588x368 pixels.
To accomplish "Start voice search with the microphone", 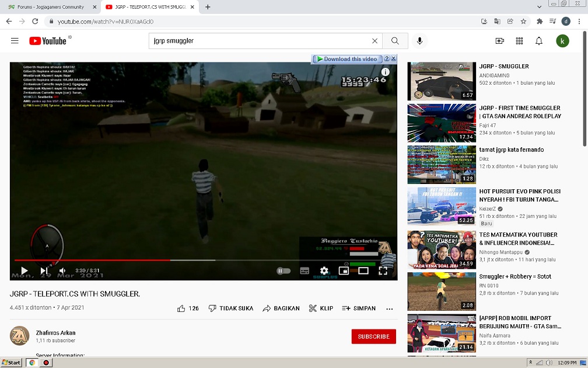I will tap(419, 41).
